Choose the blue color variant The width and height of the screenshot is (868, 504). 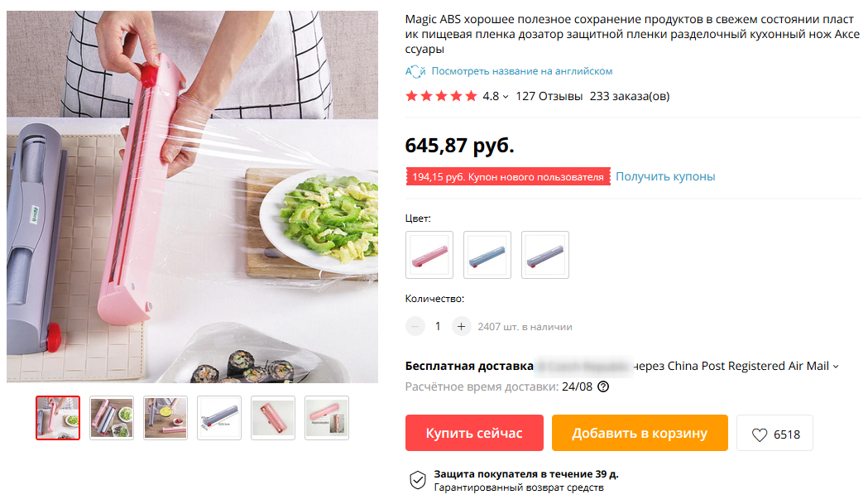point(487,255)
